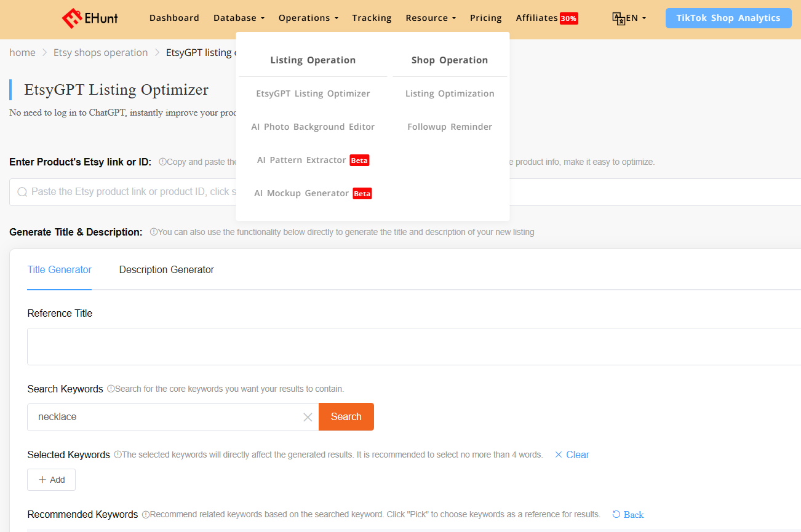Open the EN language dropdown
801x532 pixels.
click(636, 18)
